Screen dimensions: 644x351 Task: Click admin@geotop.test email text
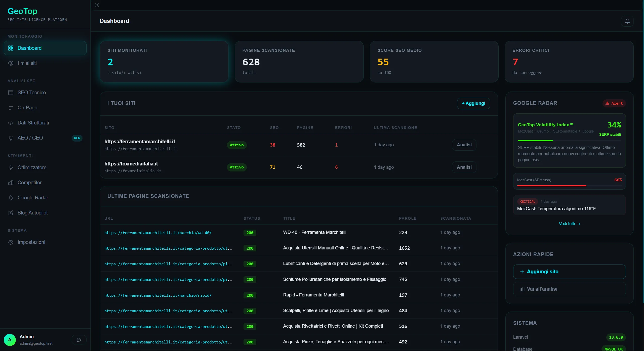pyautogui.click(x=36, y=343)
